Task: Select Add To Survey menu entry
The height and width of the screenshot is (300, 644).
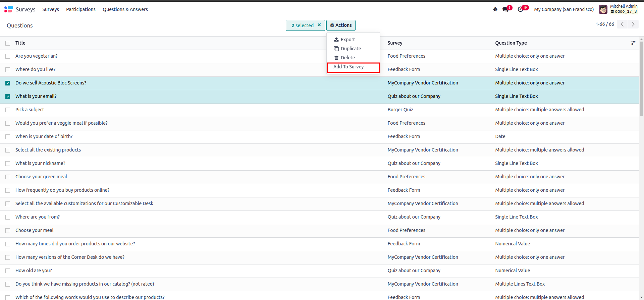Action: point(348,67)
